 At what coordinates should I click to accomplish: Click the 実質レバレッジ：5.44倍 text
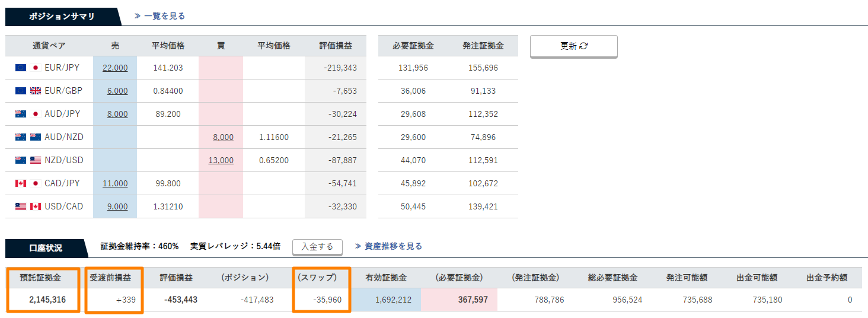(x=236, y=246)
